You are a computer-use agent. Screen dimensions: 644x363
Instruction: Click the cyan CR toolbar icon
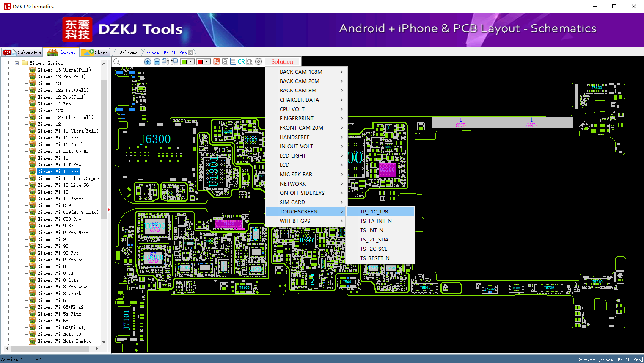click(x=241, y=62)
